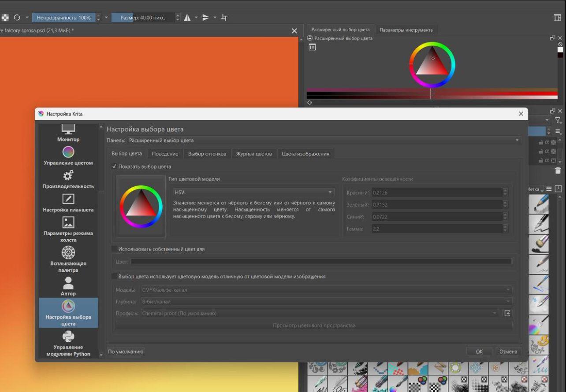This screenshot has height=392, width=566.
Task: Open the layer filter funnel icon
Action: [x=559, y=120]
